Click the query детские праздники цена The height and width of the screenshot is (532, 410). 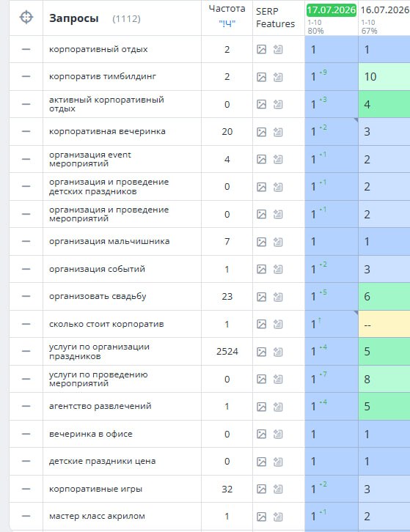coord(102,461)
